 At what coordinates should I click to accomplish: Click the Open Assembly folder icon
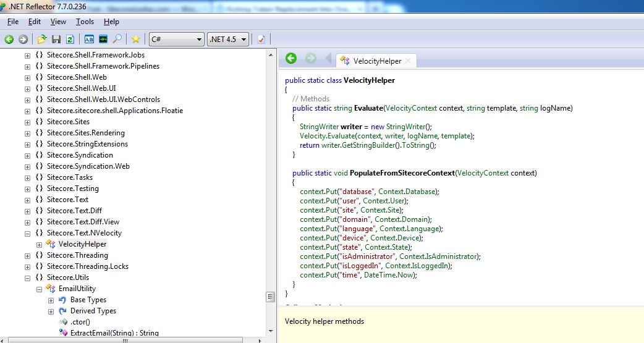click(x=42, y=40)
